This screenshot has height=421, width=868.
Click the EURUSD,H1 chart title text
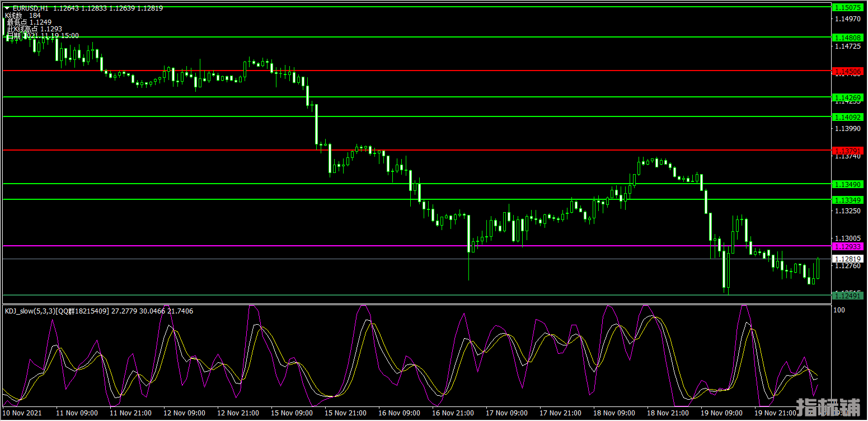[x=31, y=8]
